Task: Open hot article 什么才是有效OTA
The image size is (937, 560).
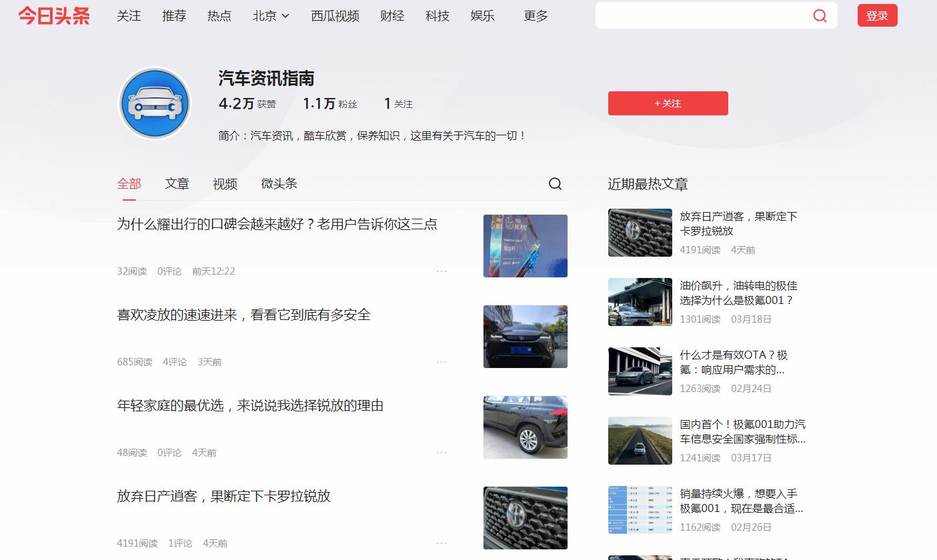Action: click(734, 362)
